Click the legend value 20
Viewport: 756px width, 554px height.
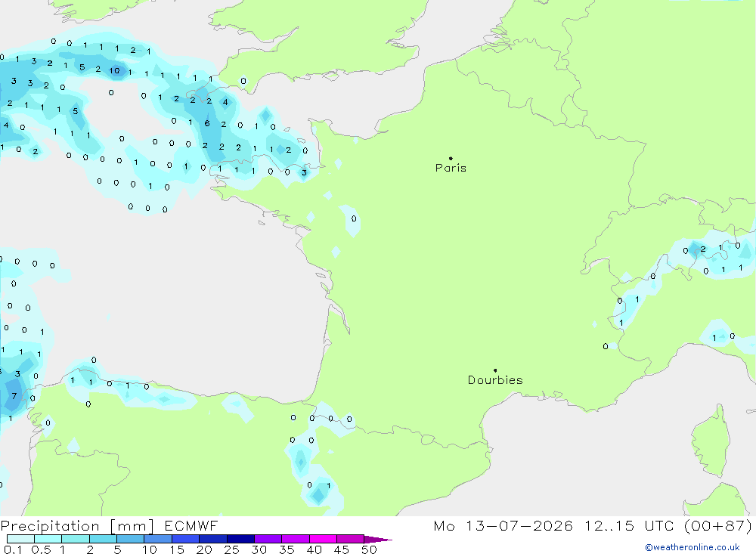tap(204, 549)
